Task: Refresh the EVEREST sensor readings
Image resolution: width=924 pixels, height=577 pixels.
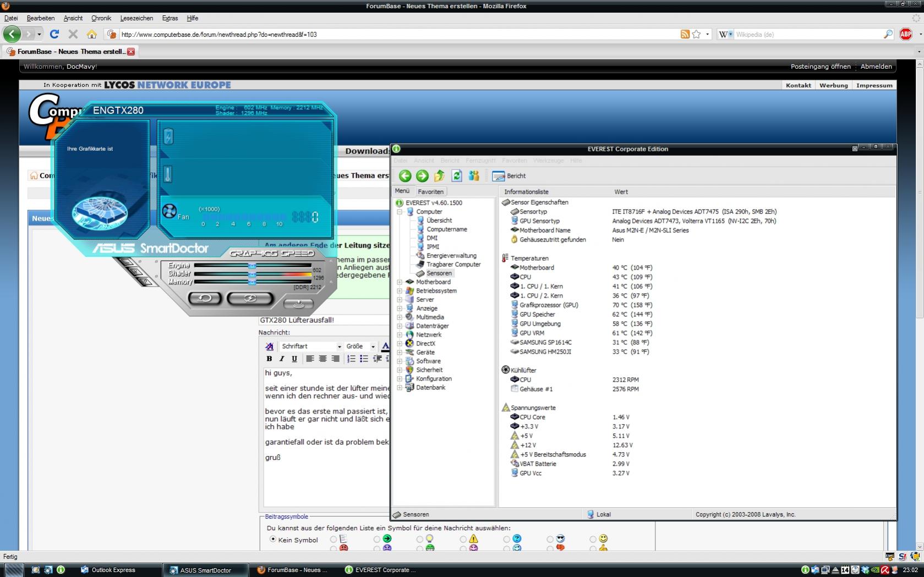Action: 457,175
